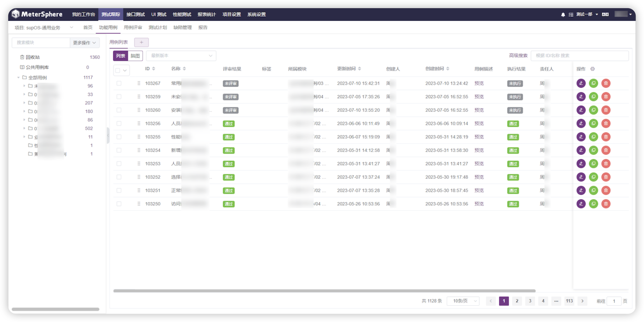Copy test case 103254
This screenshot has height=322, width=644.
pyautogui.click(x=593, y=150)
